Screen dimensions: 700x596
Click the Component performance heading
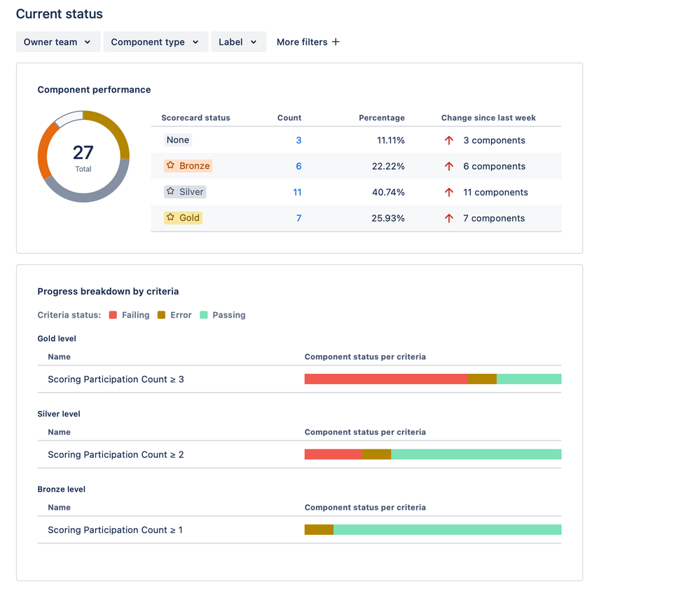pyautogui.click(x=94, y=90)
